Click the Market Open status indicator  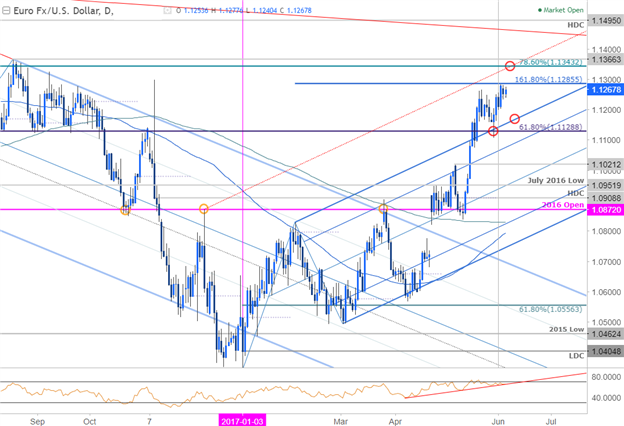[560, 10]
